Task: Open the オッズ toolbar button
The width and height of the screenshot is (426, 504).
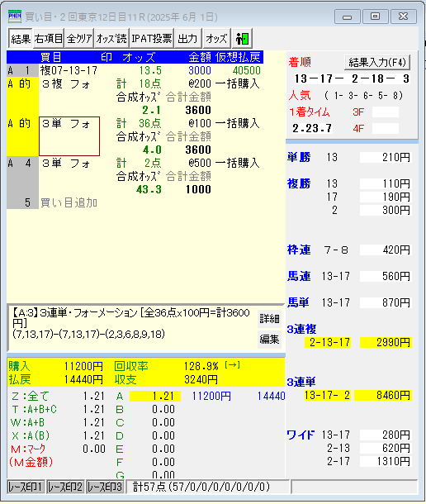Action: tap(217, 39)
